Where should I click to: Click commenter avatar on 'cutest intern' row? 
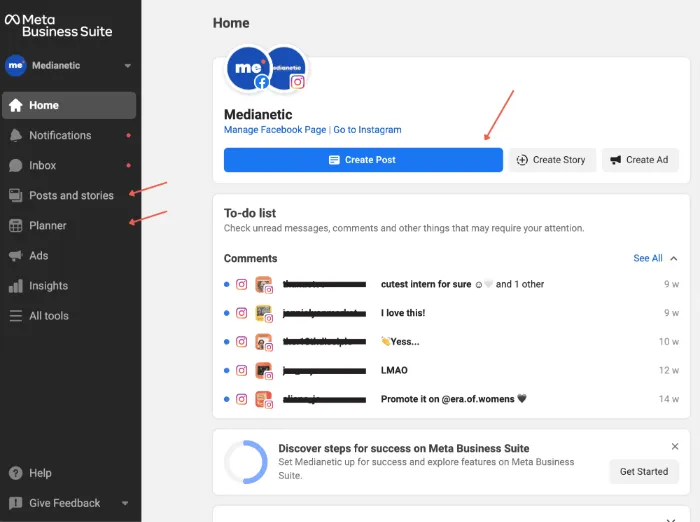(263, 284)
